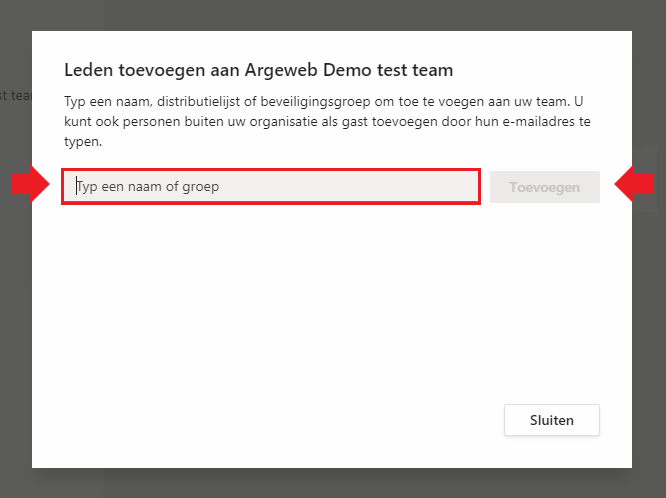Select the dialog title 'Leden toevoegen aan Argeweb Demo test team'
666x498 pixels.
[258, 70]
